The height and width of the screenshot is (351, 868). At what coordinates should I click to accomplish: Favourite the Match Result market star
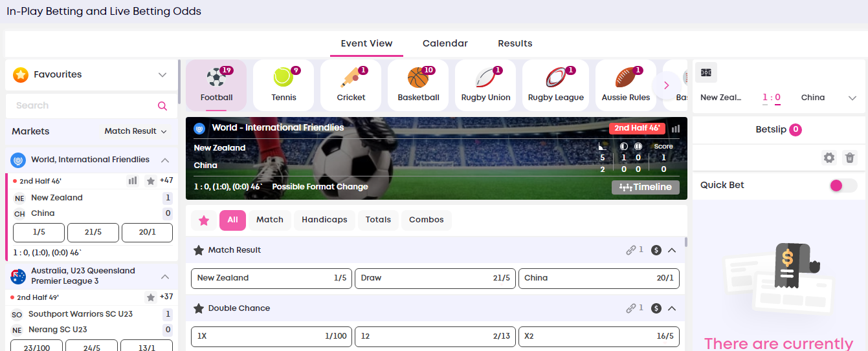pyautogui.click(x=199, y=250)
